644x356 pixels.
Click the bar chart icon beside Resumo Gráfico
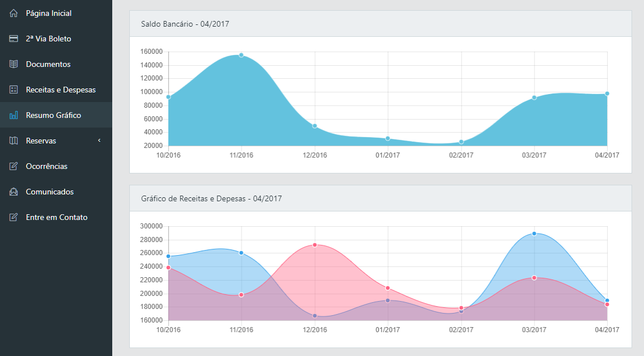click(14, 115)
